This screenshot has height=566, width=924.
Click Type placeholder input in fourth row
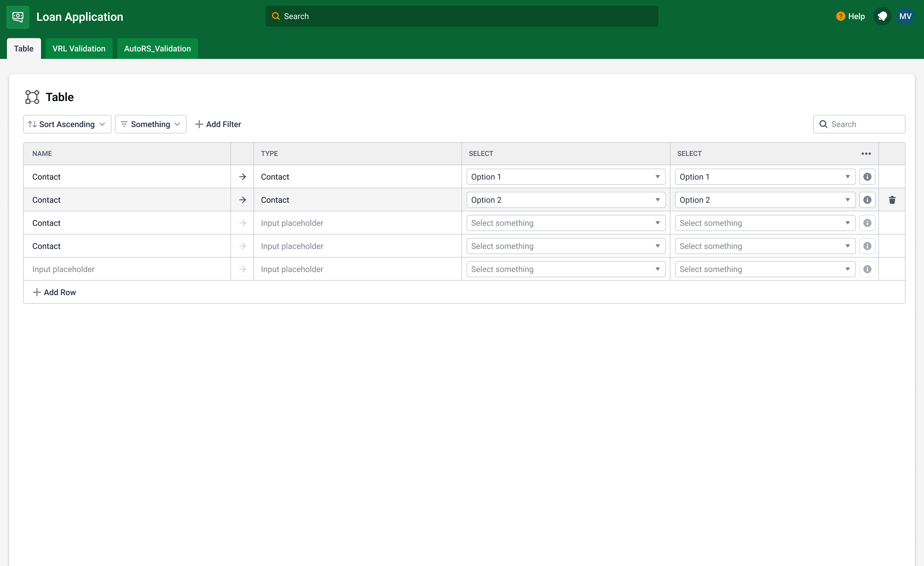[x=357, y=246]
